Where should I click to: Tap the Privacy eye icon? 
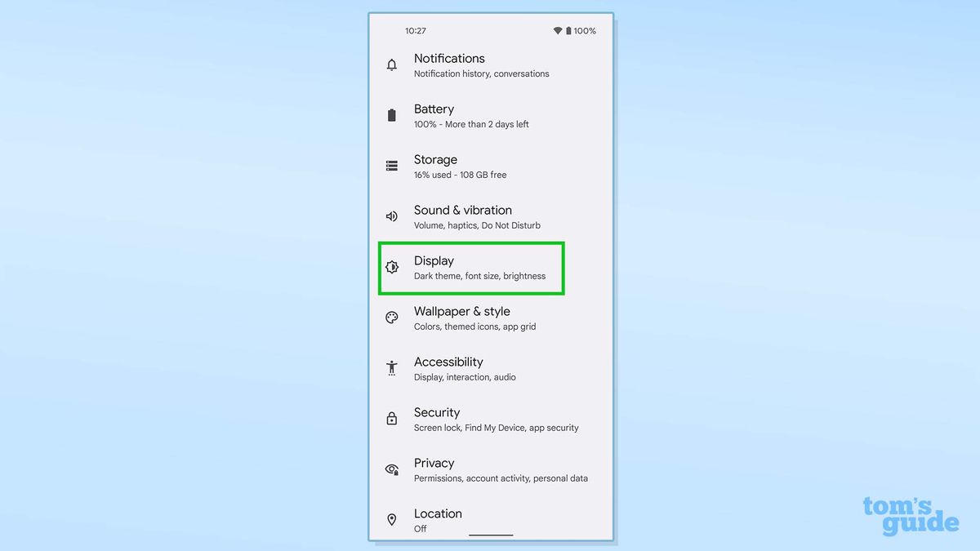click(x=391, y=469)
